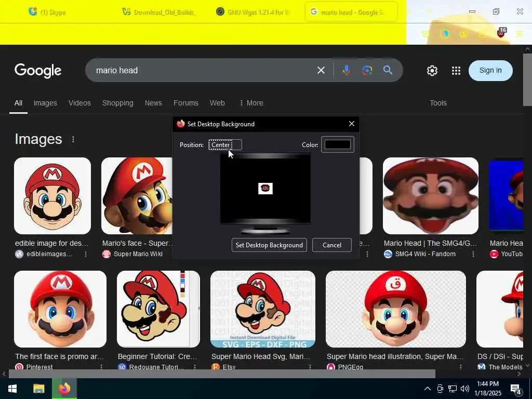Open the Beginner Tutorial Mario thumbnail
532x399 pixels.
click(x=158, y=309)
